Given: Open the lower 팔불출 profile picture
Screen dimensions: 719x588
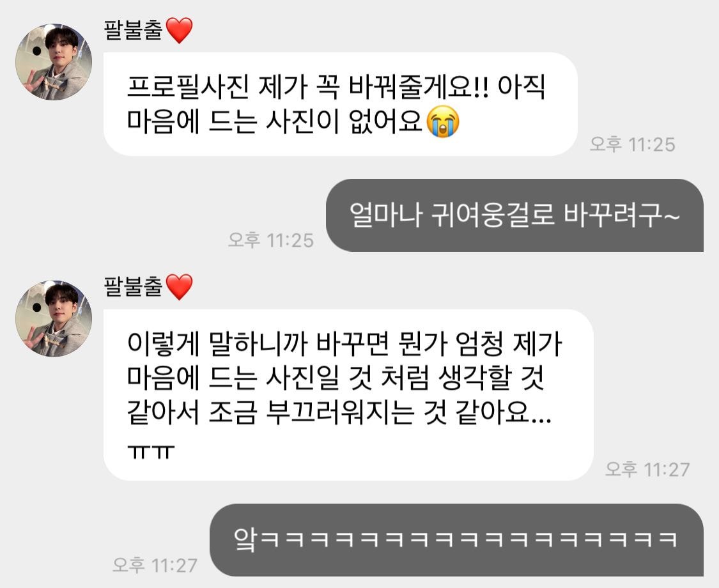Looking at the screenshot, I should click(x=54, y=319).
